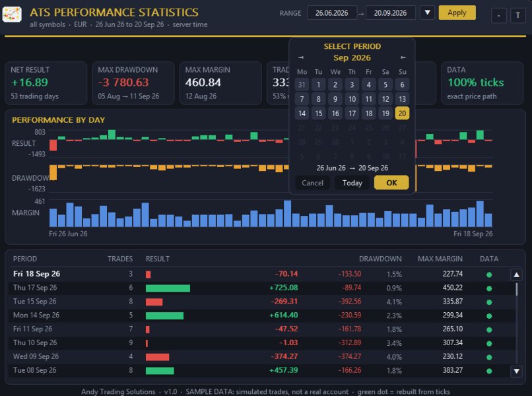Go to previous month in calendar
Screen dimensions: 532x396
300,57
